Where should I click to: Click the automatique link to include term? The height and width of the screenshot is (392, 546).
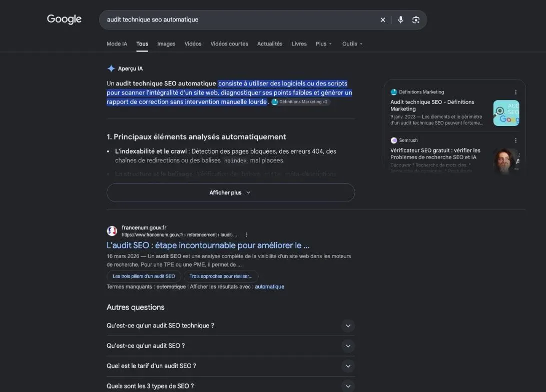[270, 286]
